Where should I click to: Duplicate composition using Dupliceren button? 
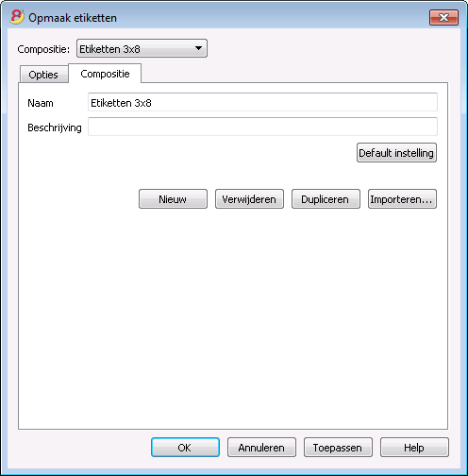tap(326, 199)
